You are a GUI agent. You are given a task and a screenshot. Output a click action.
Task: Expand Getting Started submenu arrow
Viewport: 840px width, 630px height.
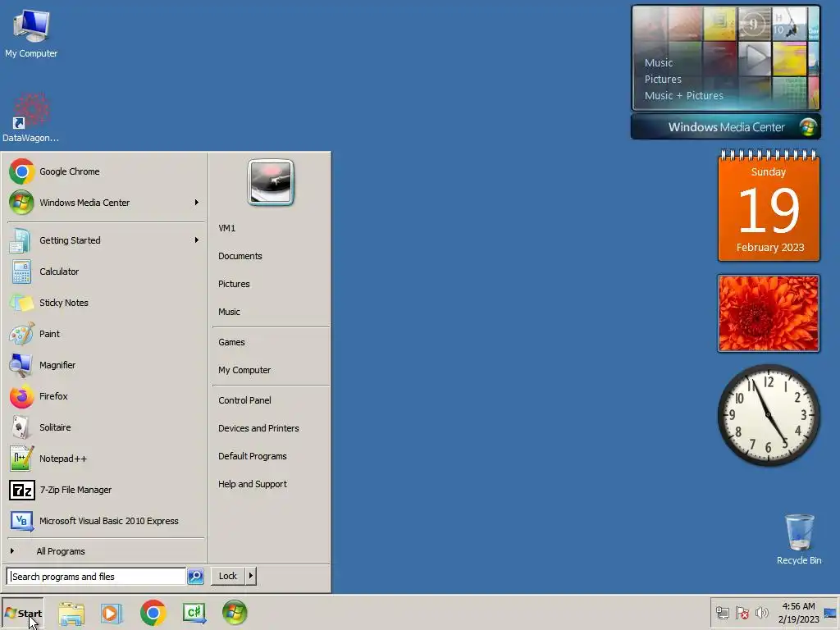pos(197,240)
